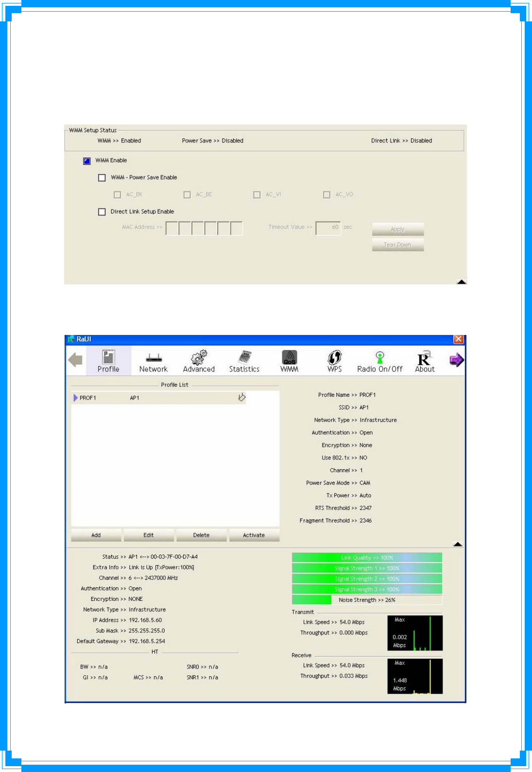This screenshot has width=532, height=772.
Task: Click Network Type Infrastructure in profile details
Action: click(x=378, y=420)
